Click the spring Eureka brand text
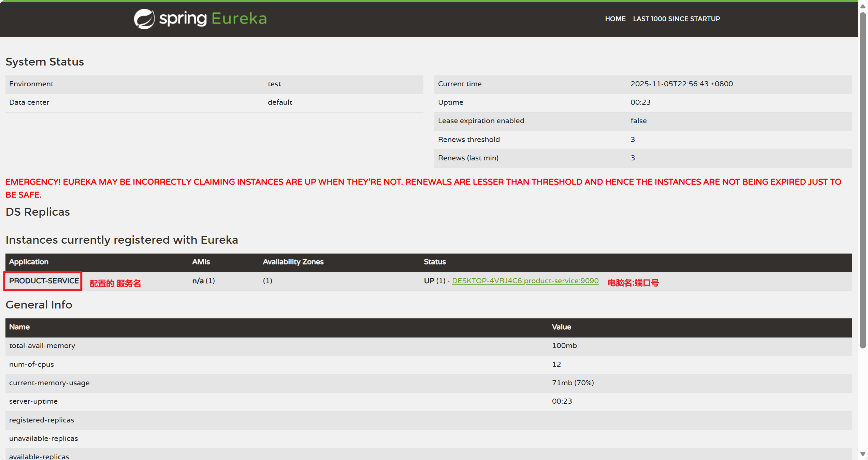868x460 pixels. (x=213, y=18)
